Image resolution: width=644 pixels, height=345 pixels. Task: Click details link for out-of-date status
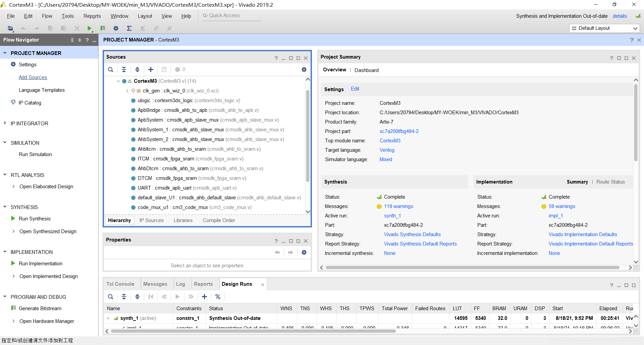tap(620, 16)
